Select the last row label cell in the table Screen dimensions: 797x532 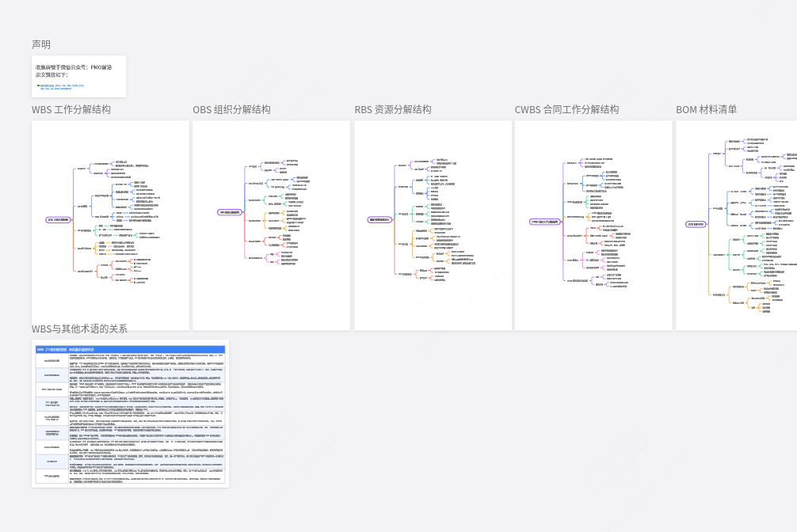click(x=51, y=476)
